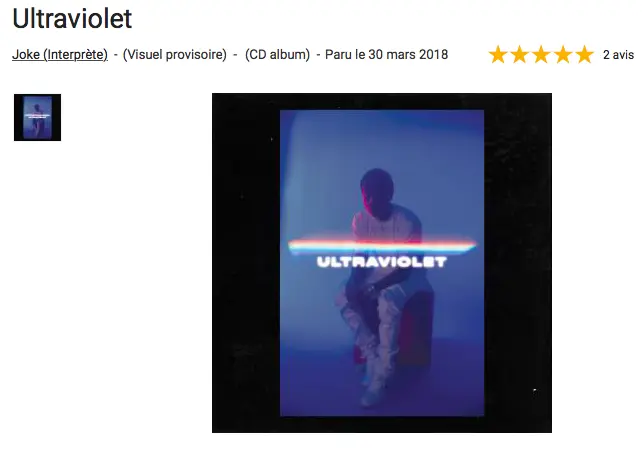
Task: Click the black border of the cover image
Action: [x=246, y=263]
